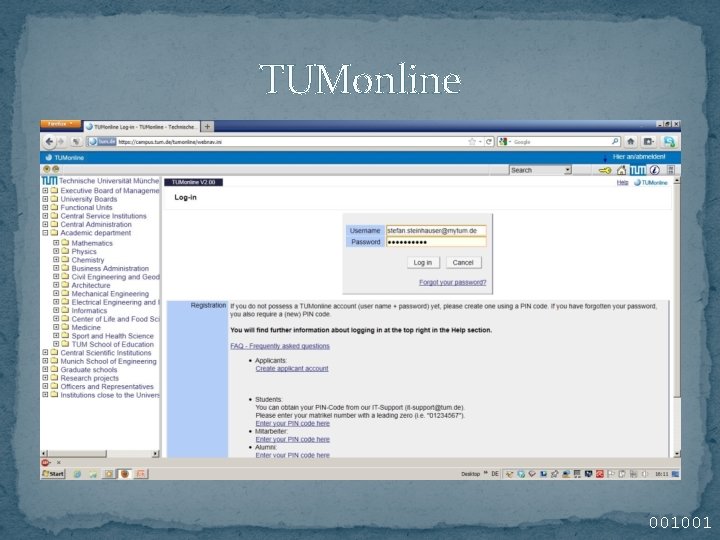This screenshot has width=720, height=540.
Task: Select Business Administration in tree
Action: click(x=110, y=268)
